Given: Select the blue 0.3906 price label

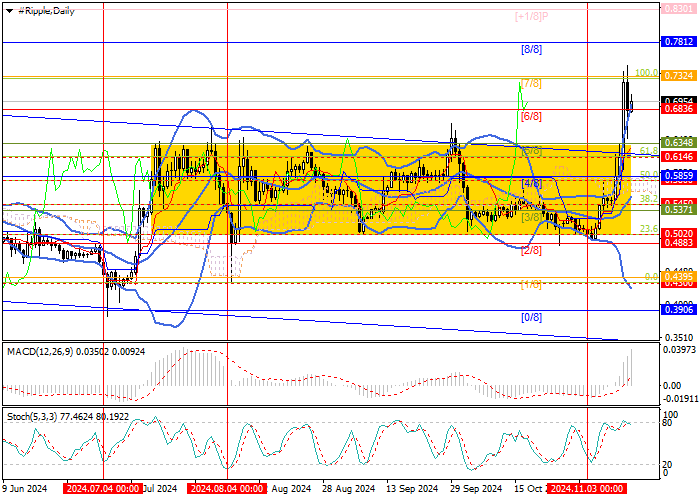Looking at the screenshot, I should pyautogui.click(x=679, y=310).
